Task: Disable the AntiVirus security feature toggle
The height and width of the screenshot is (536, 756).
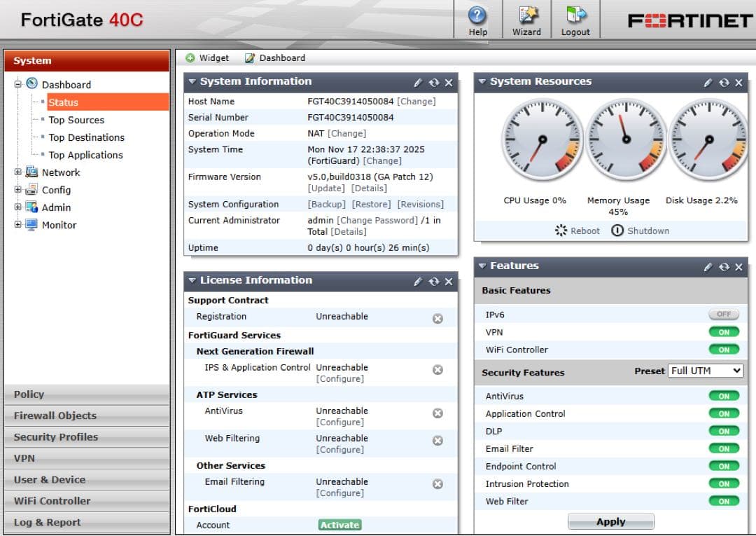Action: coord(723,396)
